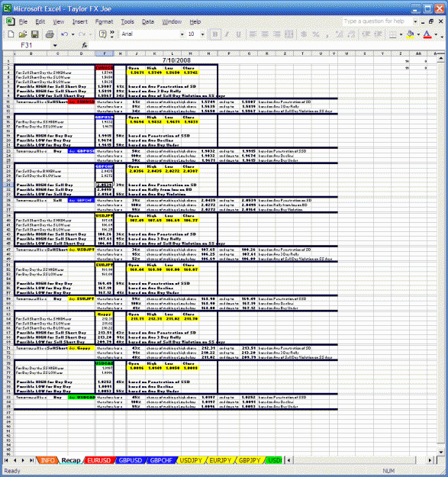
Task: Open the View menu
Action: coord(59,21)
